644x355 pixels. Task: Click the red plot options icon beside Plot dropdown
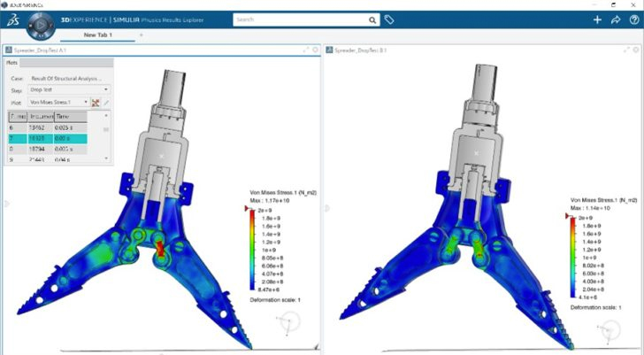(96, 103)
